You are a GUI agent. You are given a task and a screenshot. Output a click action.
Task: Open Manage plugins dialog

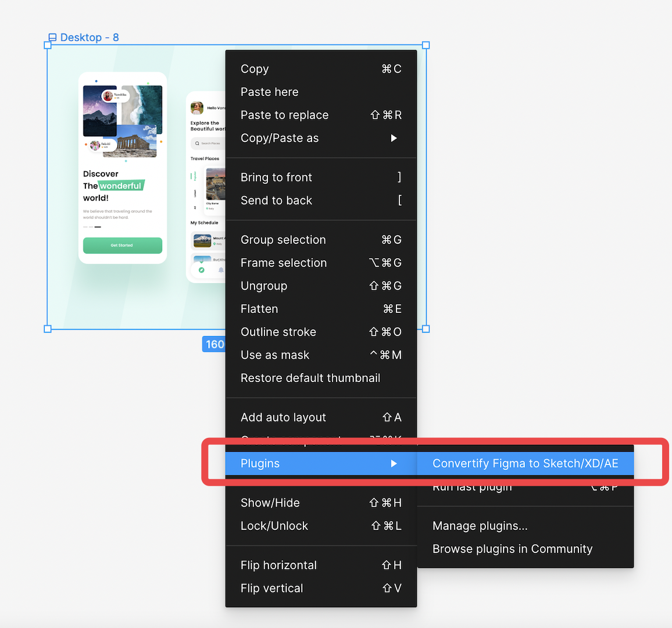480,525
